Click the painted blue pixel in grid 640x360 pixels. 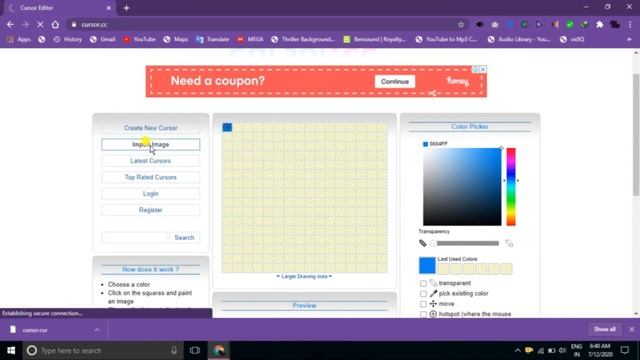(227, 127)
